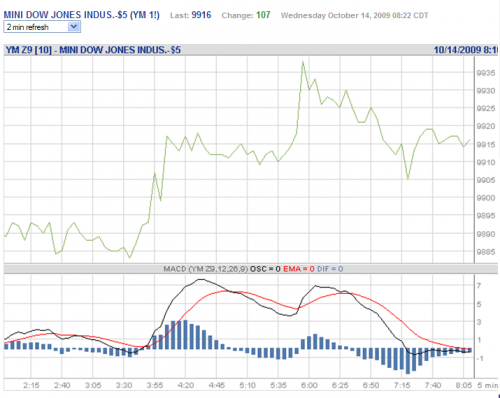Click the 2:15 time axis label
500x398 pixels.
coord(31,385)
